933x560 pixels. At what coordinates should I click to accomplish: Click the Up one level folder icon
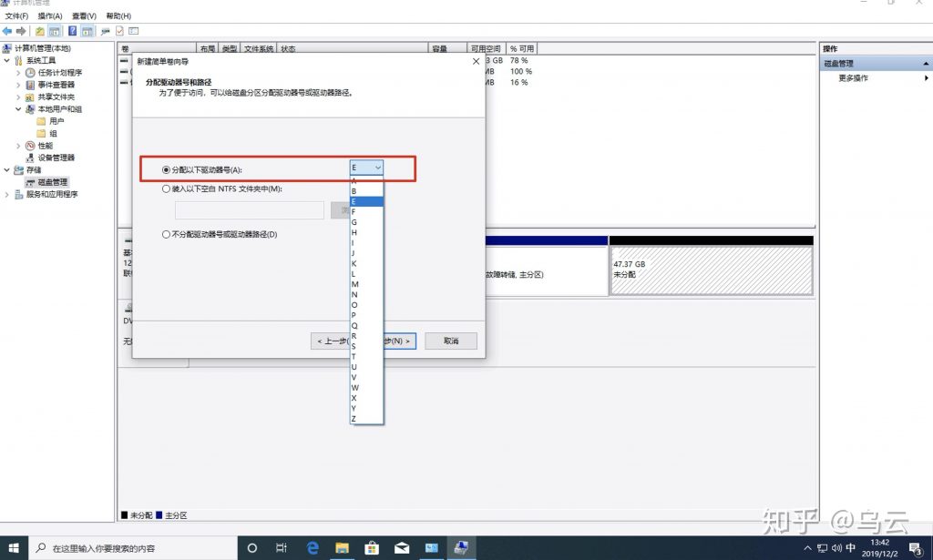pos(40,31)
